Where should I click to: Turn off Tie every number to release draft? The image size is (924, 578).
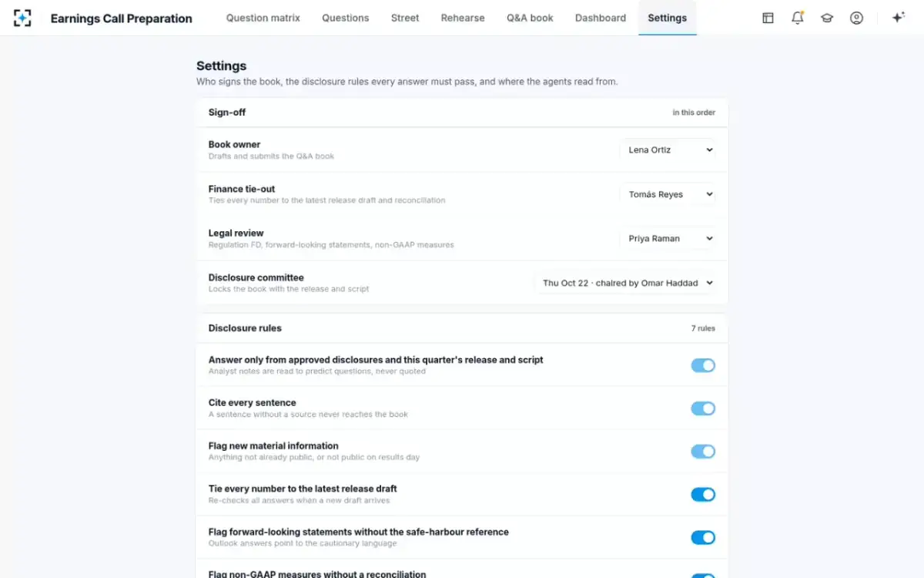(x=703, y=495)
